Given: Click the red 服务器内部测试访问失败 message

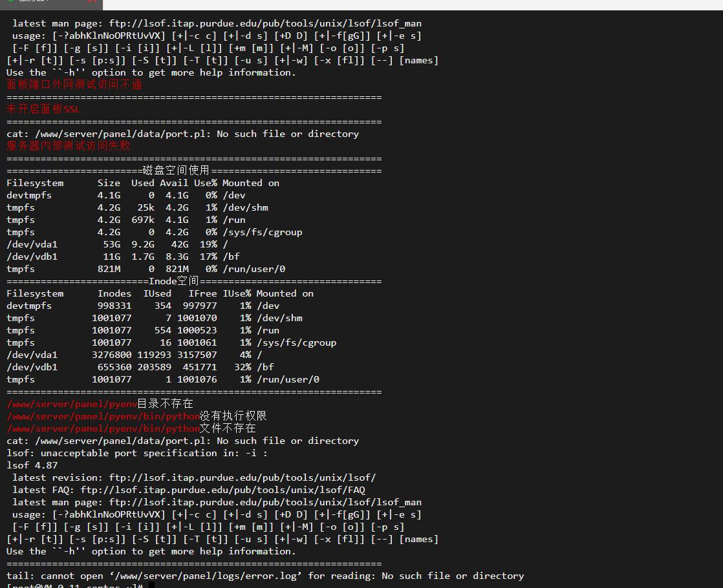Looking at the screenshot, I should point(69,146).
